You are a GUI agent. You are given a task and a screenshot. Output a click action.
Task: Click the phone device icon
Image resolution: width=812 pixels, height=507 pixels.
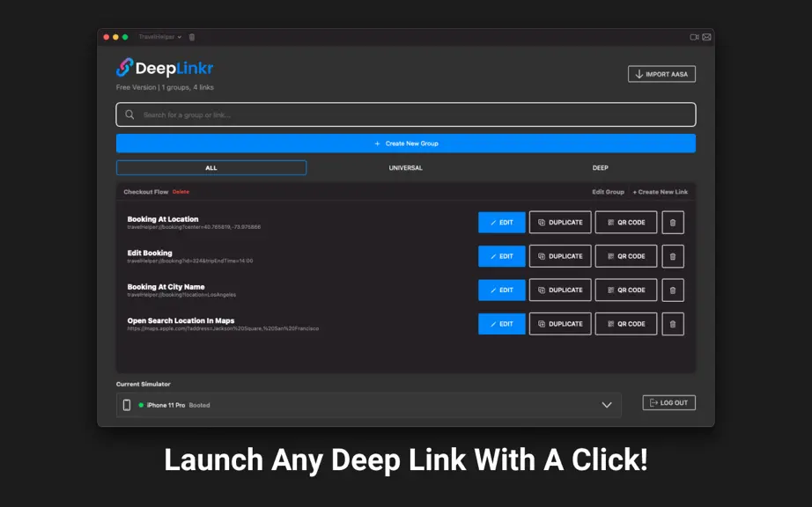click(x=126, y=405)
